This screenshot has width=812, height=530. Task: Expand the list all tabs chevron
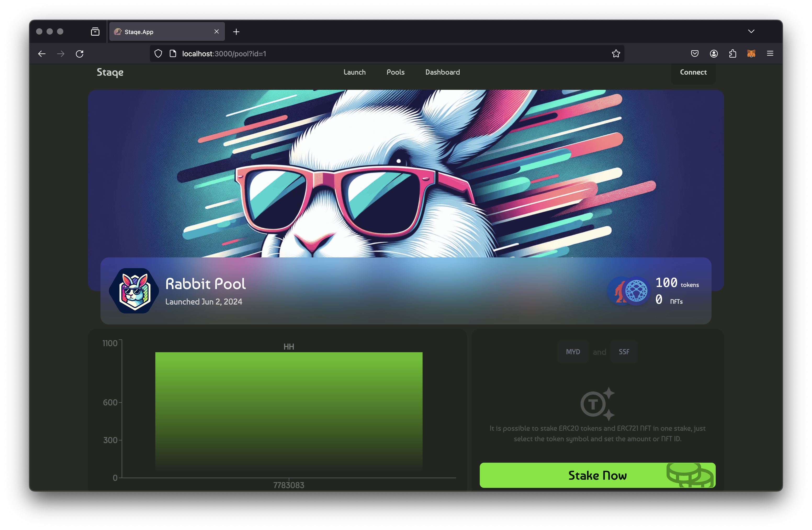click(751, 31)
